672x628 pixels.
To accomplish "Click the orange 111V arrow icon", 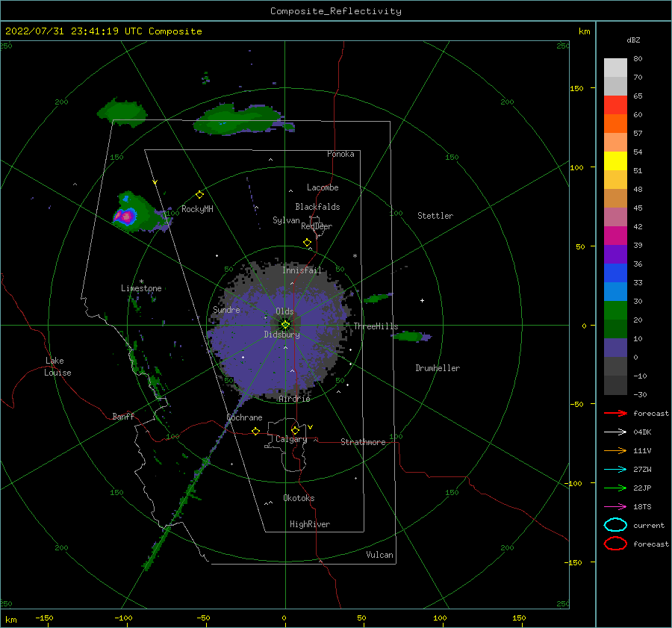I will [x=615, y=450].
